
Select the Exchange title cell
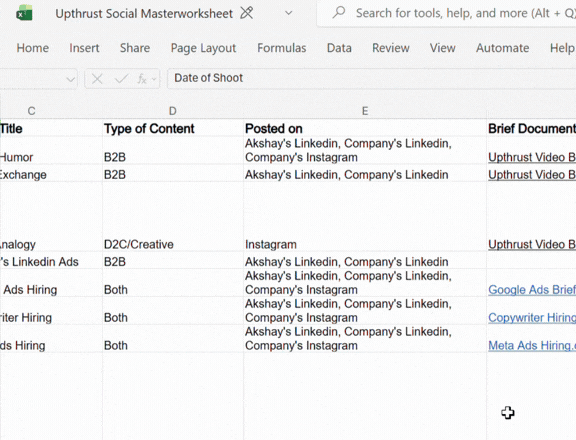tap(51, 173)
